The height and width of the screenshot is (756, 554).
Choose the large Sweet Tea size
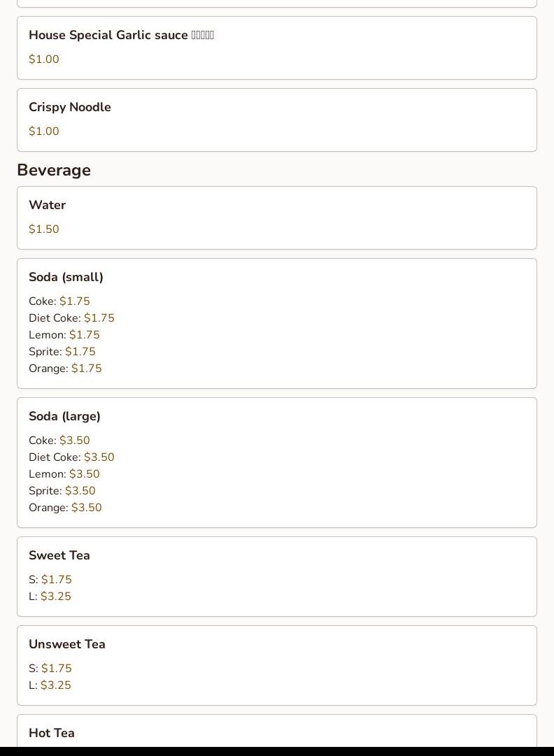coord(50,597)
